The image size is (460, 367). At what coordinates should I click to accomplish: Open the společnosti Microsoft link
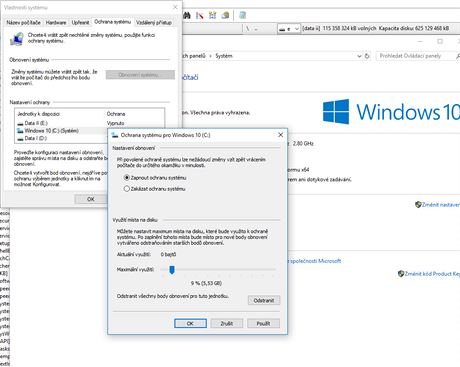pyautogui.click(x=315, y=261)
